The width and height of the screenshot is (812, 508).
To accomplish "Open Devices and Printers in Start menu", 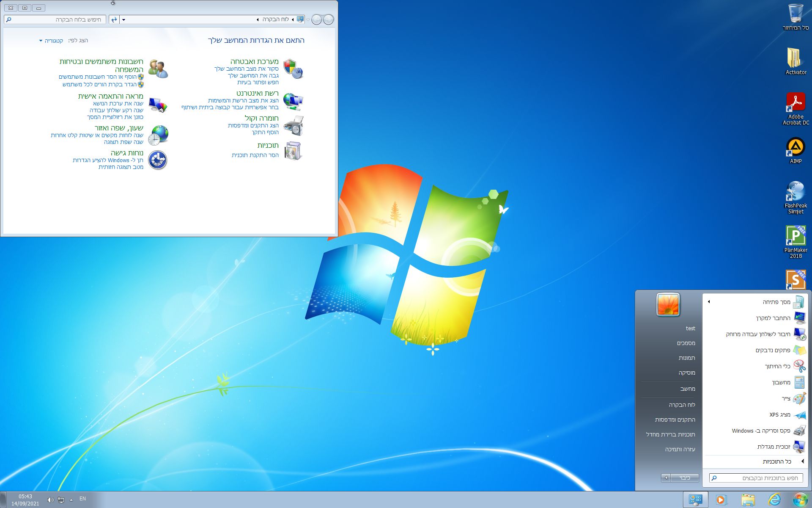I will point(675,420).
